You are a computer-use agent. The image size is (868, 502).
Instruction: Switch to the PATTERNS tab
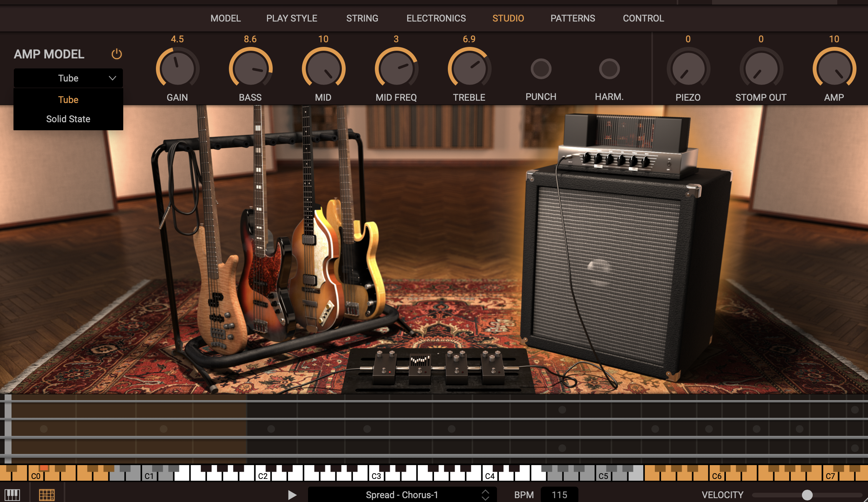tap(573, 18)
